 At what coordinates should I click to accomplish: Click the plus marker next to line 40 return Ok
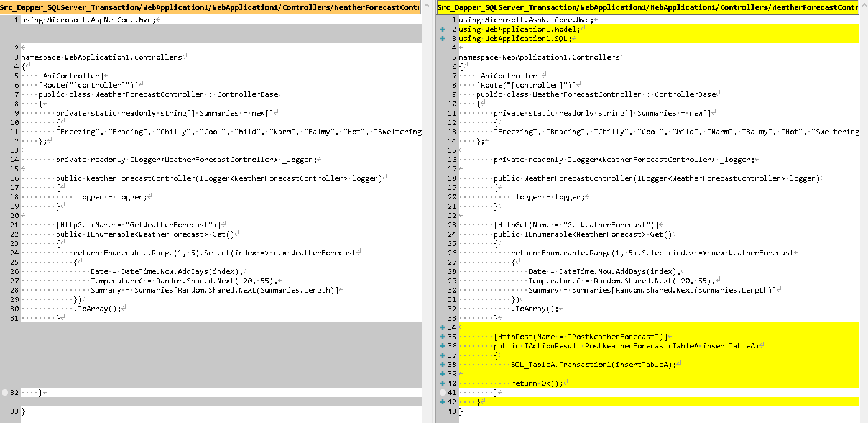pos(443,383)
